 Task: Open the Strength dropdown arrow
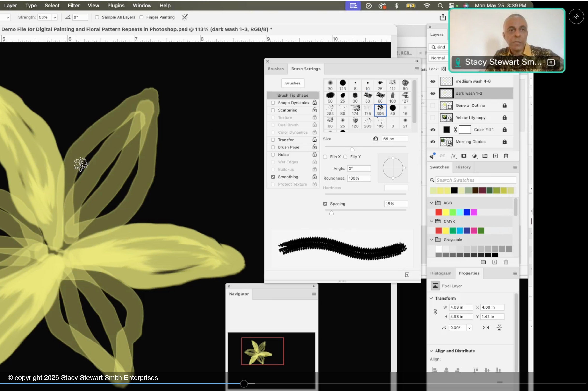(x=55, y=17)
